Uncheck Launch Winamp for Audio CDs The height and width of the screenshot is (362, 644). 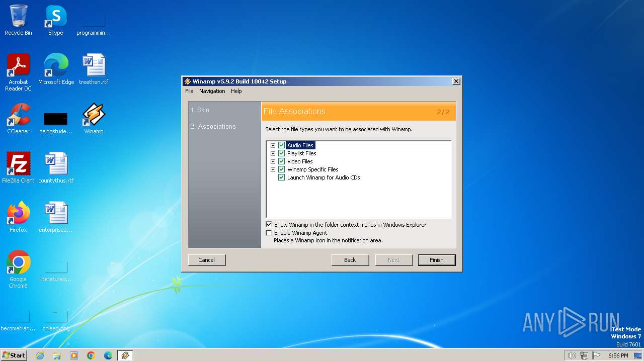pyautogui.click(x=282, y=177)
